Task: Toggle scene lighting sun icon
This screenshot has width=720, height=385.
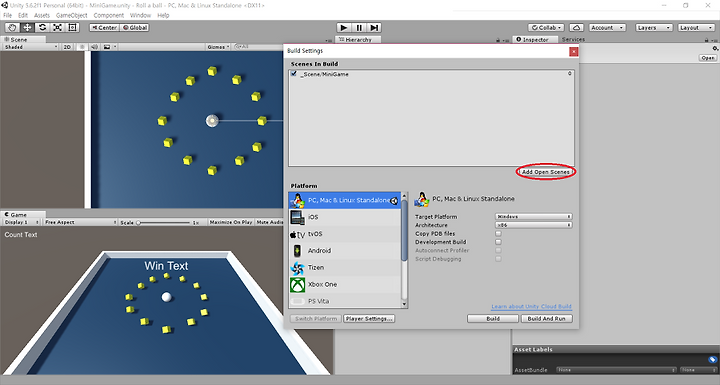Action: [x=82, y=47]
